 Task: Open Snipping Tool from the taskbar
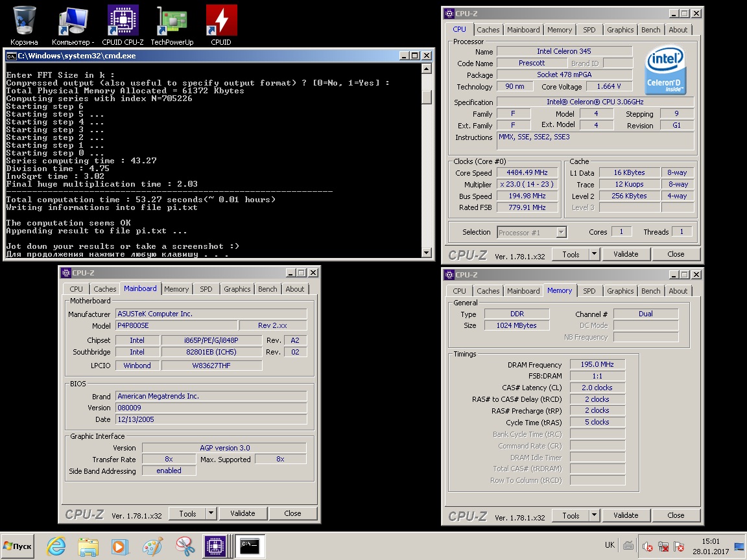click(184, 546)
